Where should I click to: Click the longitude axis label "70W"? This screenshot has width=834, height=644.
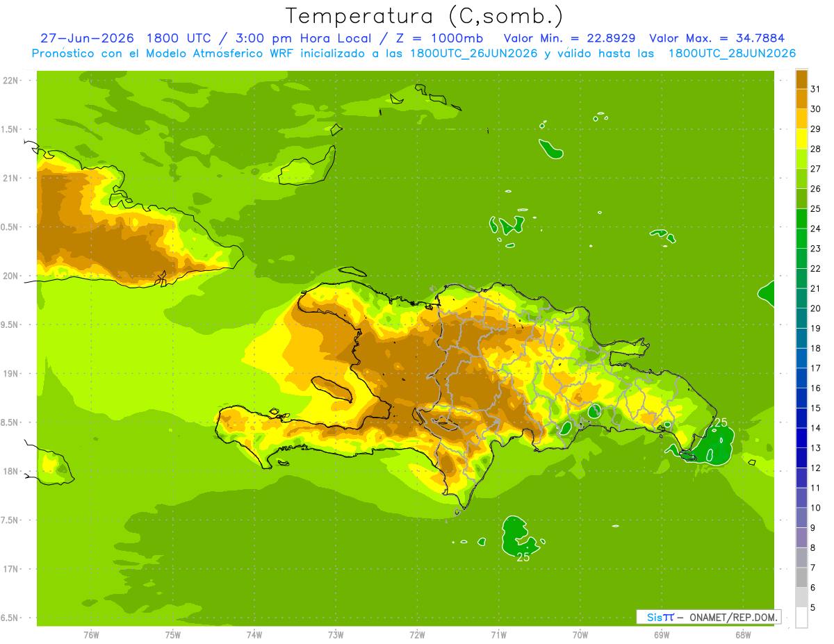click(x=580, y=635)
